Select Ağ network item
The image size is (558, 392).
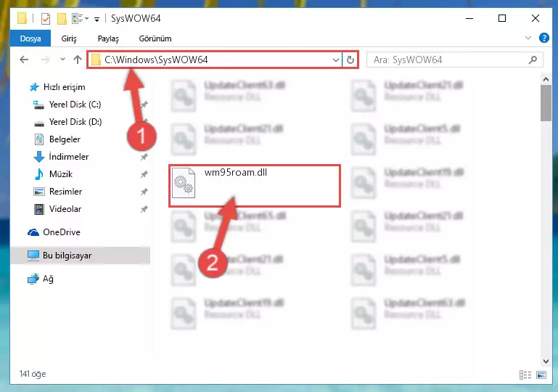pos(48,279)
